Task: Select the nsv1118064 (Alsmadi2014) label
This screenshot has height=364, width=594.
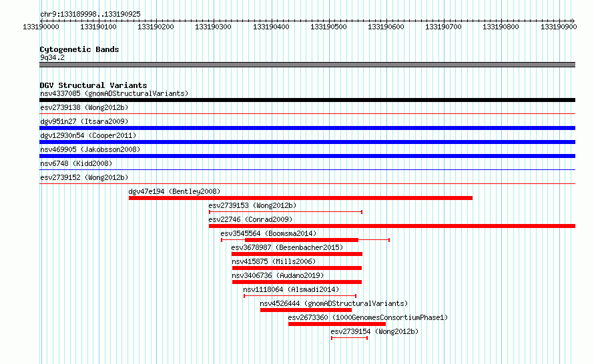Action: pos(291,289)
